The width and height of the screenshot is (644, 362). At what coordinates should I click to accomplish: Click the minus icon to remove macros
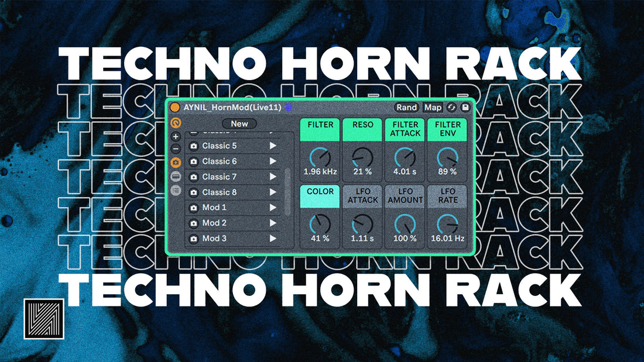click(176, 149)
